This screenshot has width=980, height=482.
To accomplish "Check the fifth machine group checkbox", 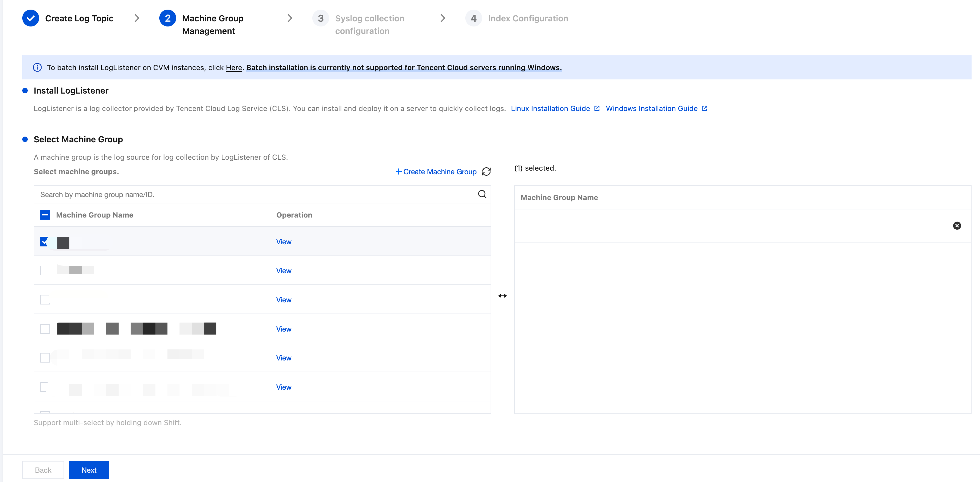I will pyautogui.click(x=45, y=358).
